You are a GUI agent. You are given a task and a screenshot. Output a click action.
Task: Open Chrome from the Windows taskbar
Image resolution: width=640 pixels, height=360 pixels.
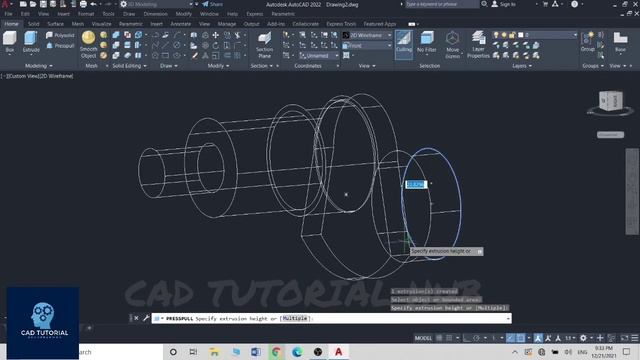point(276,352)
